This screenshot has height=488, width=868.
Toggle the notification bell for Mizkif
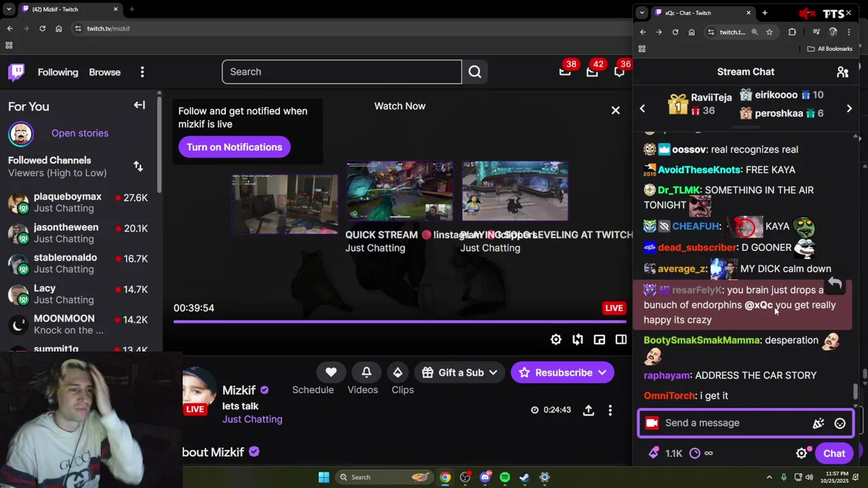366,372
